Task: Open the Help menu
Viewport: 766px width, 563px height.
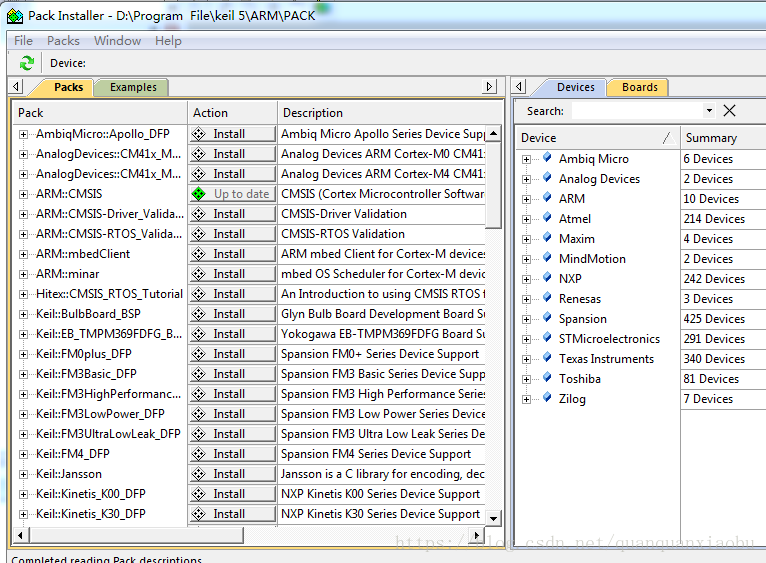Action: pyautogui.click(x=168, y=41)
